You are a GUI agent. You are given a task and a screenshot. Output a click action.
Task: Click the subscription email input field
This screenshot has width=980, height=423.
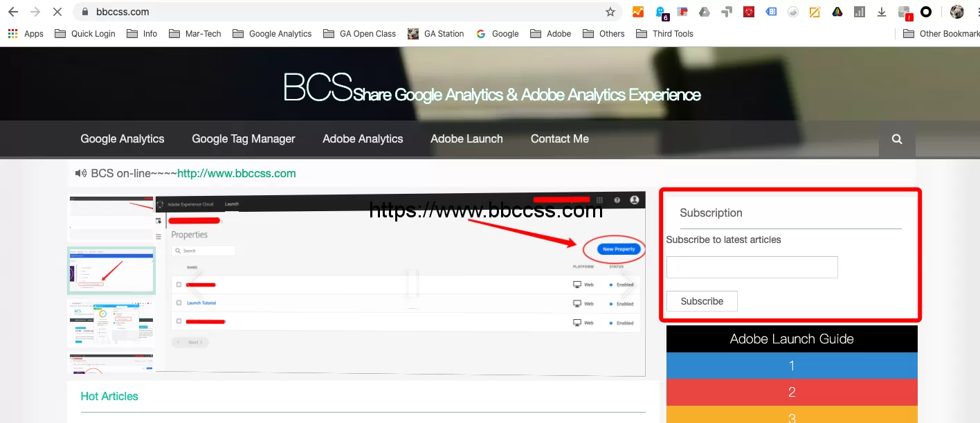click(752, 267)
